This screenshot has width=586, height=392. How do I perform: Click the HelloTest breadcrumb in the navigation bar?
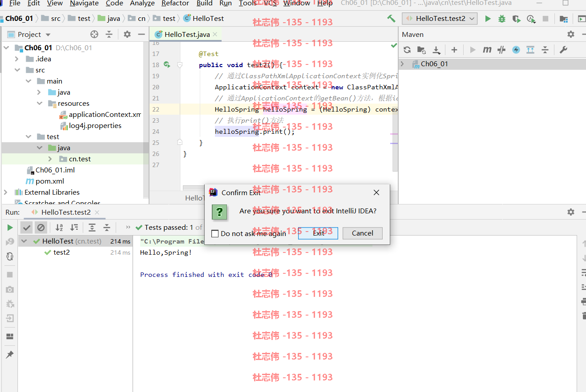tap(203, 19)
